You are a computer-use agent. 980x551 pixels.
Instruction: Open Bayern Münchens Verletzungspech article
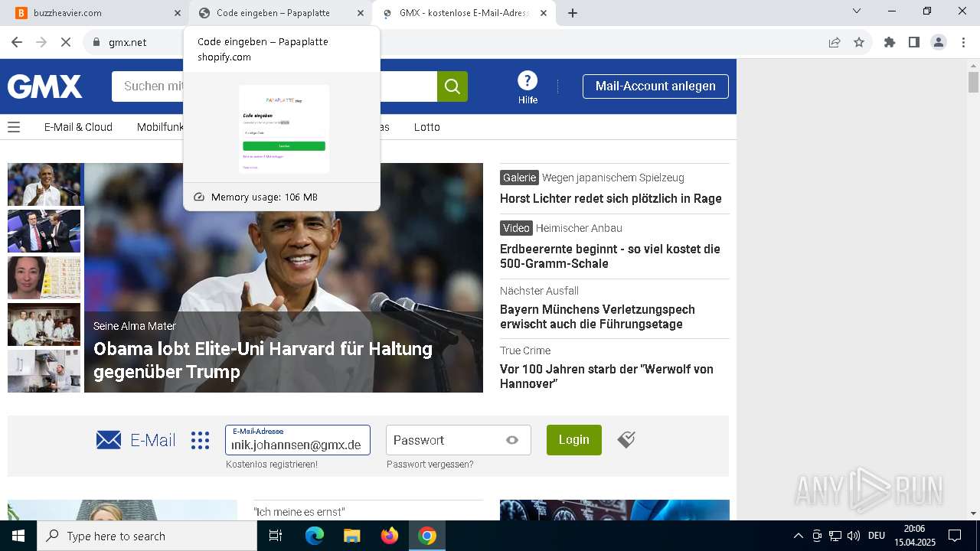597,317
